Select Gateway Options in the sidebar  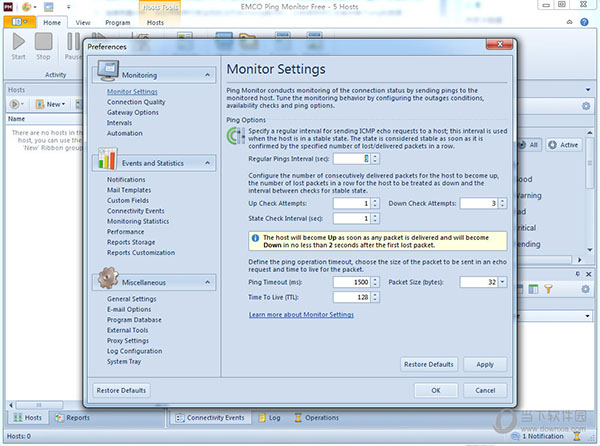click(x=133, y=112)
